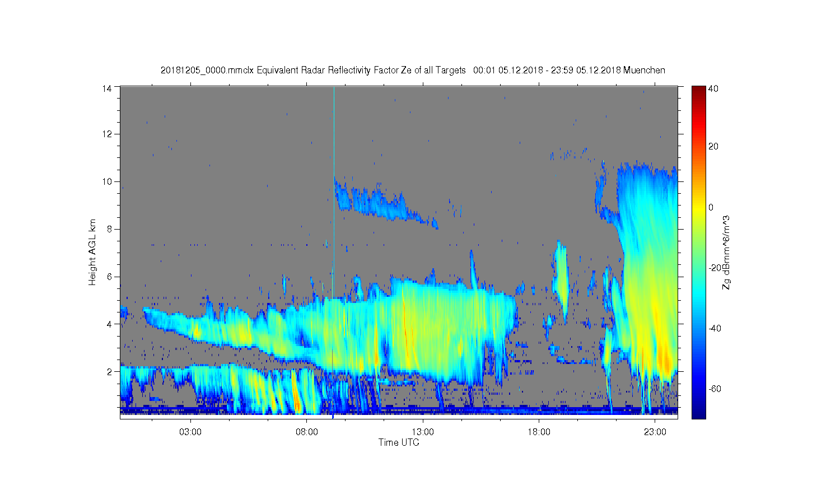Click the 18:00 time tick label
This screenshot has width=840, height=504.
(x=539, y=432)
